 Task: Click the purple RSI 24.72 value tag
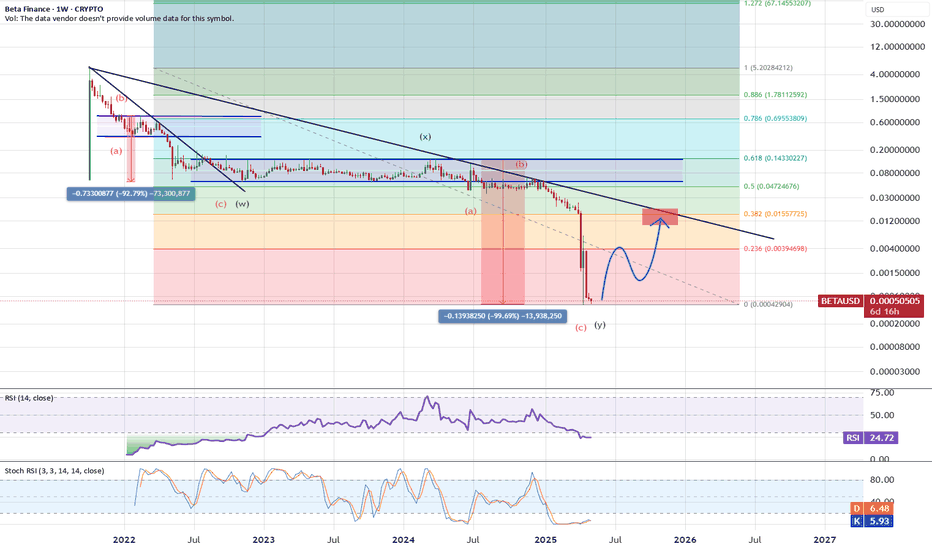(x=871, y=438)
